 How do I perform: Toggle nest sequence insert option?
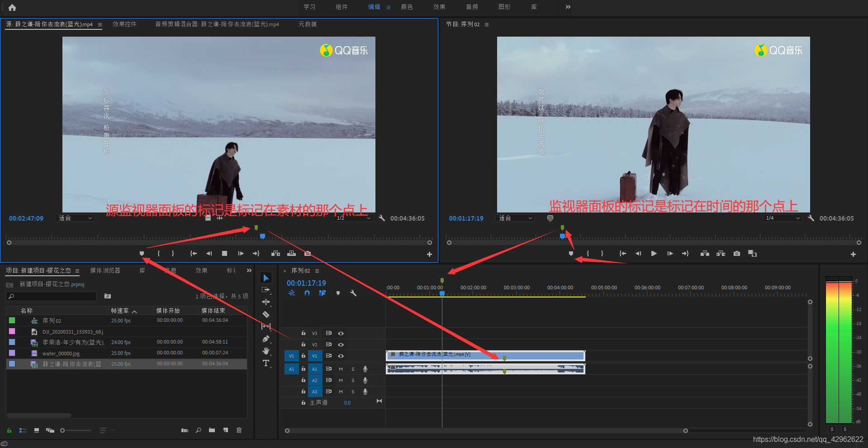[292, 293]
